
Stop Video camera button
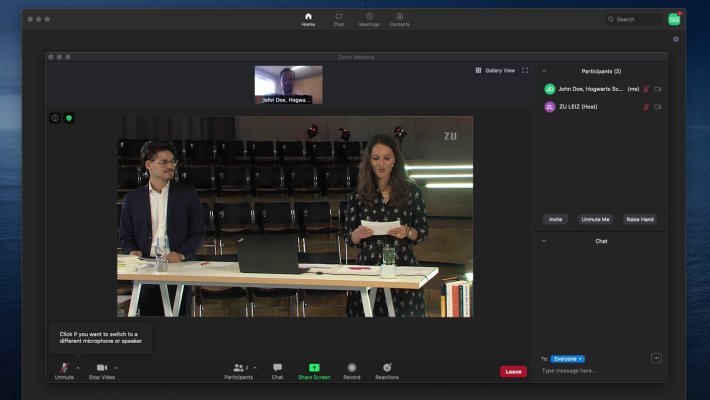[x=102, y=371]
